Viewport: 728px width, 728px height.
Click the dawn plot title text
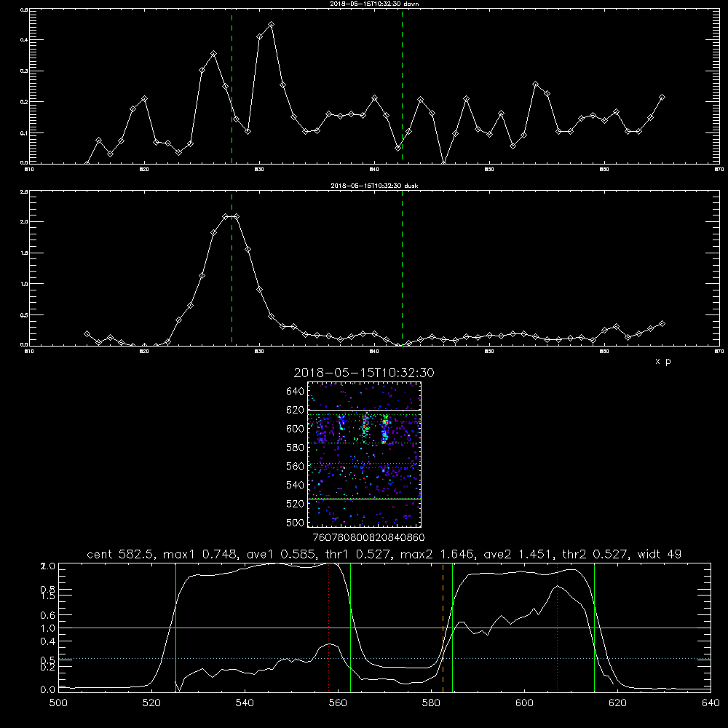tap(374, 4)
